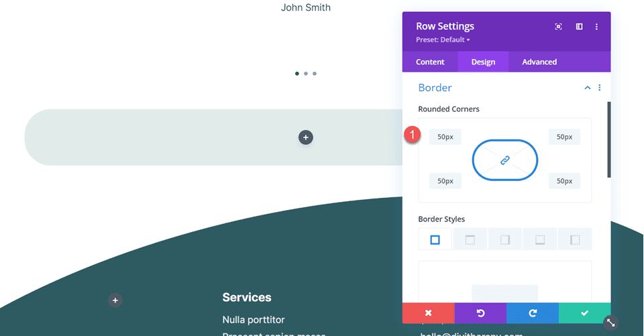Select the right border style option
644x336 pixels.
(x=504, y=239)
